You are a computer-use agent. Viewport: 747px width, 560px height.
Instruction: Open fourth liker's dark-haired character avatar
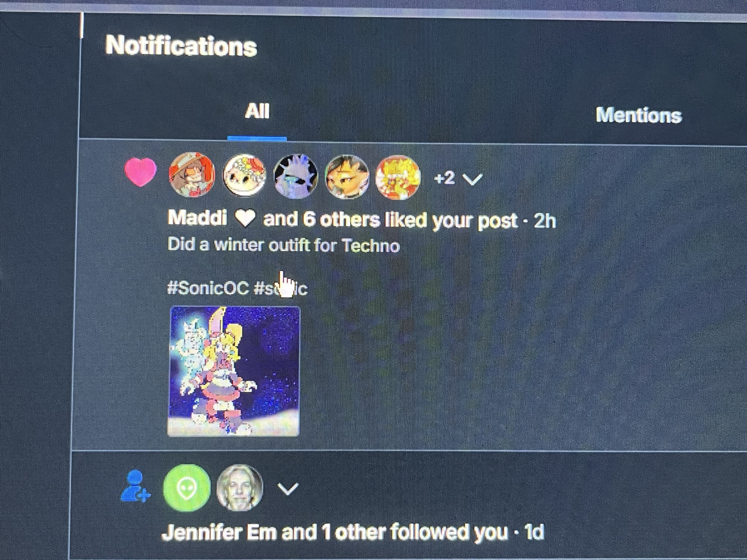pos(347,177)
